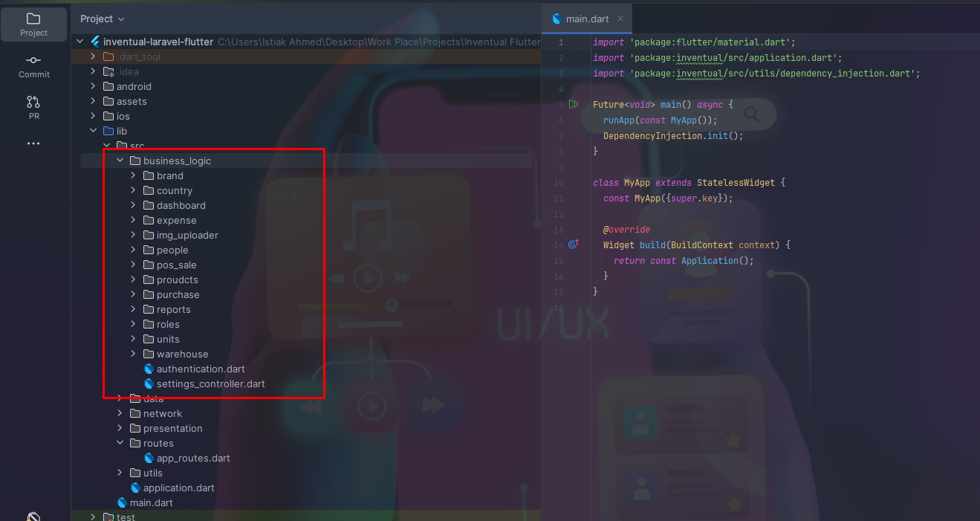Expand the warehouse folder

tap(133, 354)
